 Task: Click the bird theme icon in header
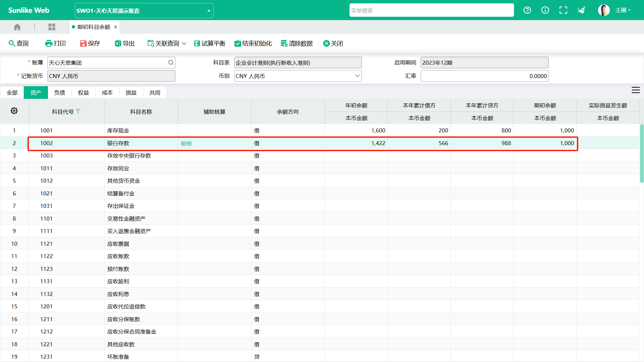point(581,10)
